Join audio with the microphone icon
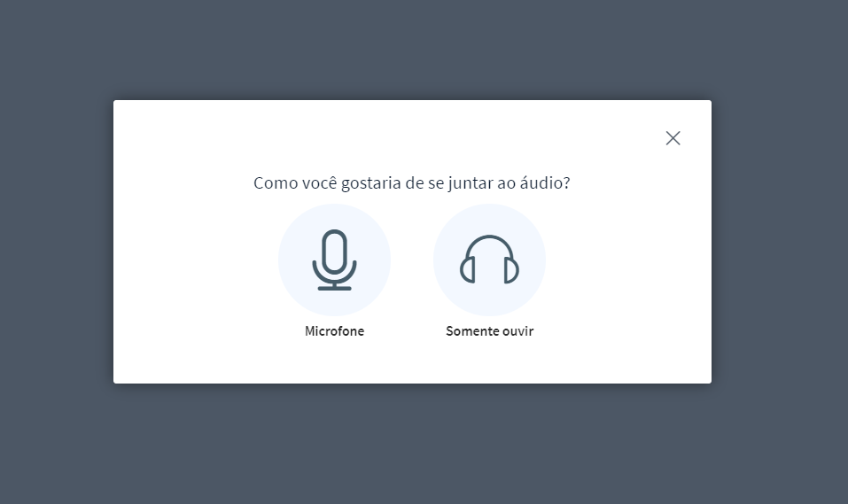The height and width of the screenshot is (504, 848). coord(334,260)
